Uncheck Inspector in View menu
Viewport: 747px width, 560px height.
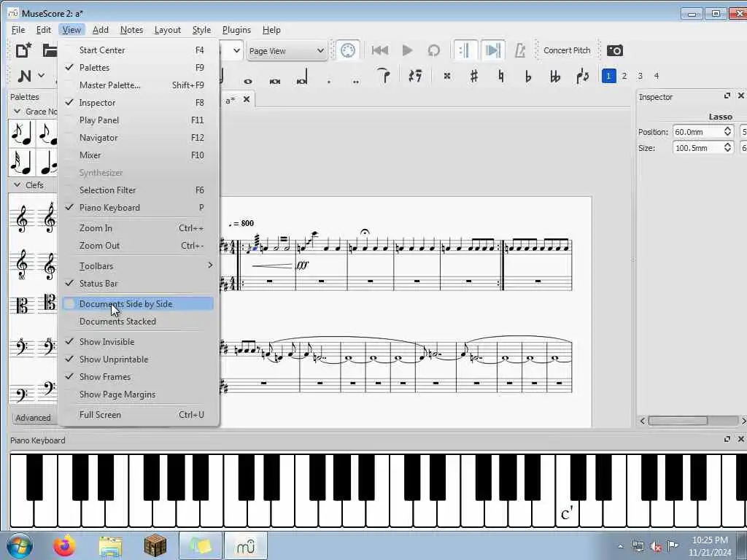(138, 103)
